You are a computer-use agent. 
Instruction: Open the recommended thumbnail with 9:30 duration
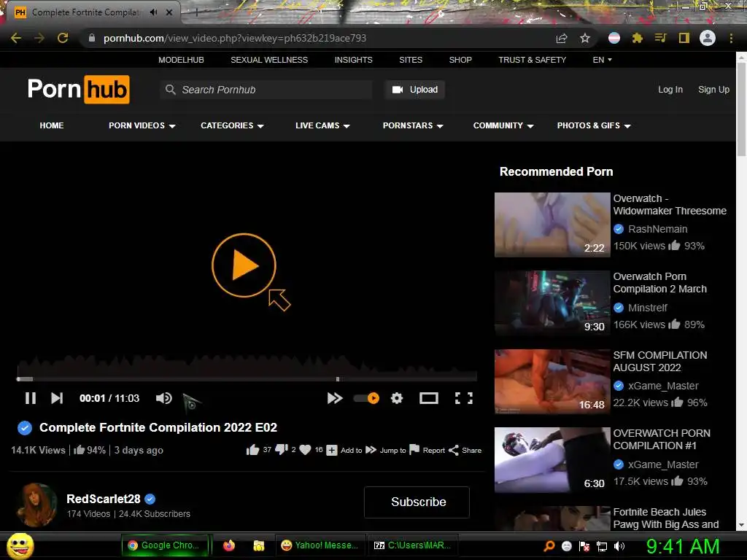[x=552, y=303]
